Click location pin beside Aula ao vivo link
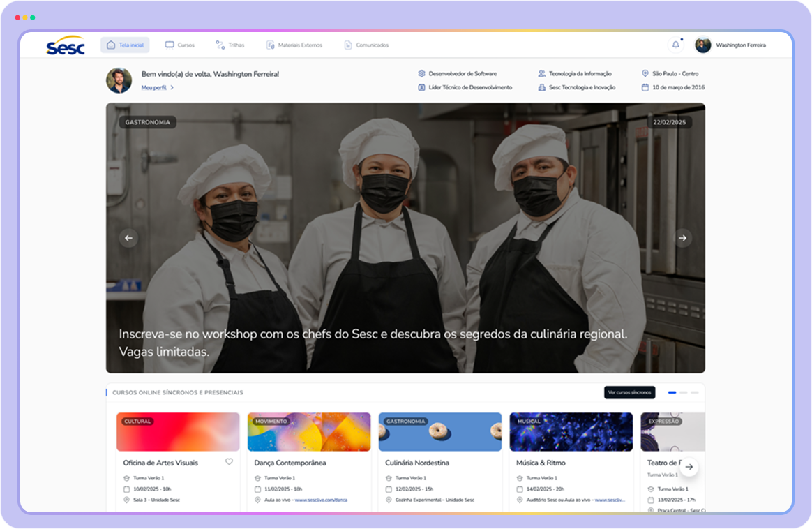 point(257,500)
